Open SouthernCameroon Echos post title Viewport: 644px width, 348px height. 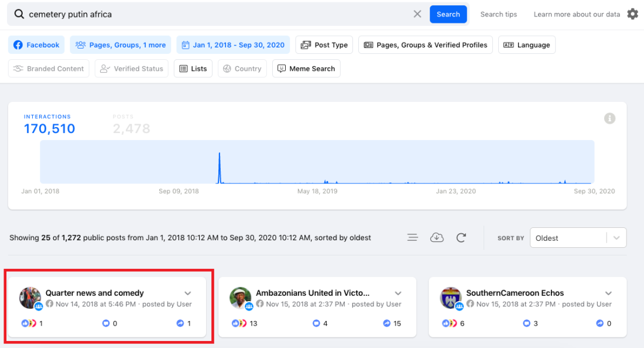click(x=515, y=293)
